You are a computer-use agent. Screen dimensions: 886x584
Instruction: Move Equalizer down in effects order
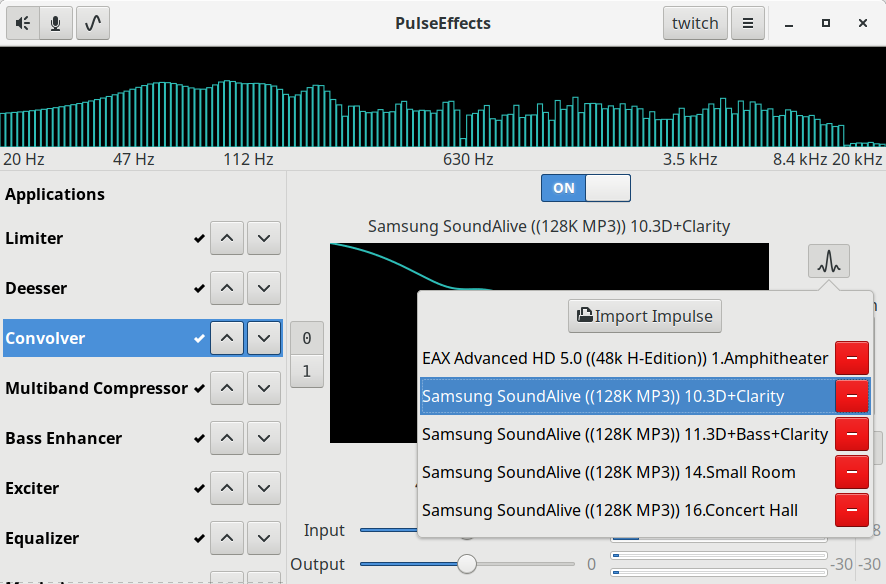[x=264, y=538]
